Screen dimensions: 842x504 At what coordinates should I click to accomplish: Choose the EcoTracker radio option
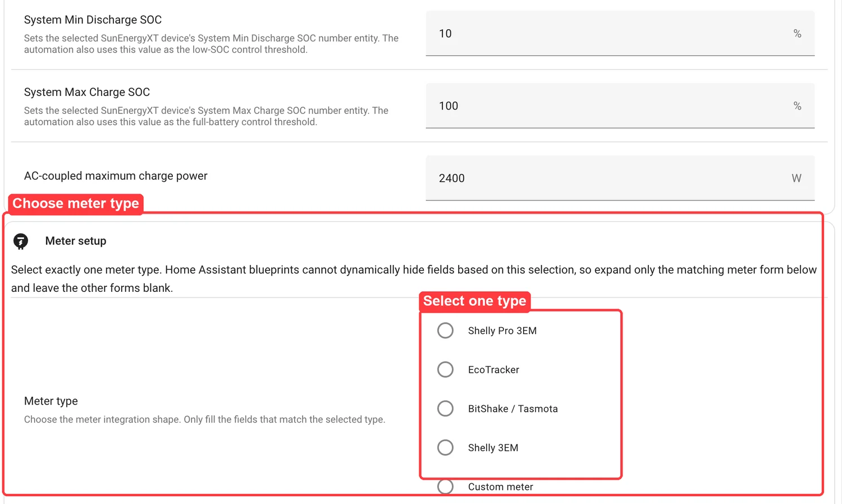(445, 369)
